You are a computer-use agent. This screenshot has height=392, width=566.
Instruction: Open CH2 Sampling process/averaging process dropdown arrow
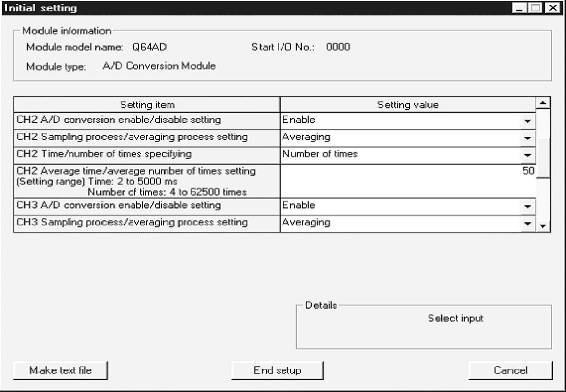click(x=527, y=138)
